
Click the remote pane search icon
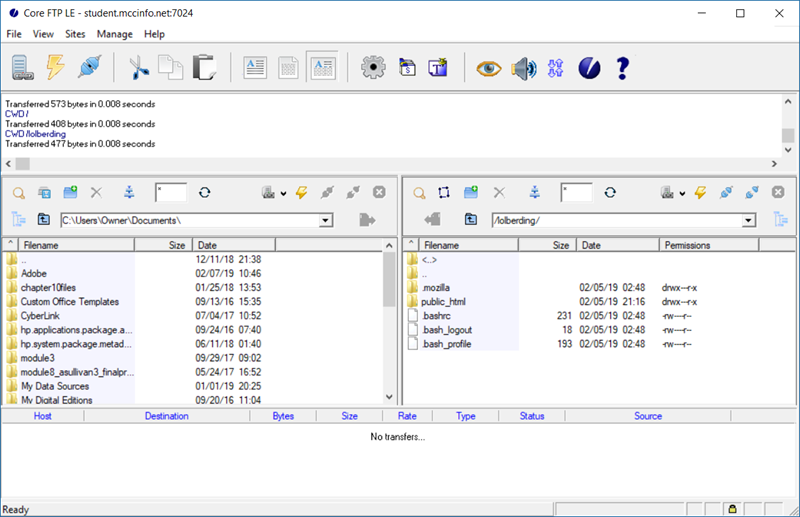coord(419,193)
